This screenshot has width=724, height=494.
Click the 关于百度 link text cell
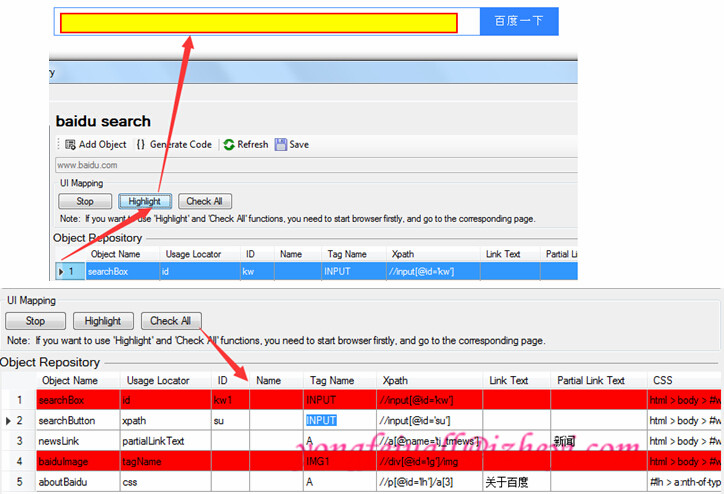pyautogui.click(x=516, y=482)
